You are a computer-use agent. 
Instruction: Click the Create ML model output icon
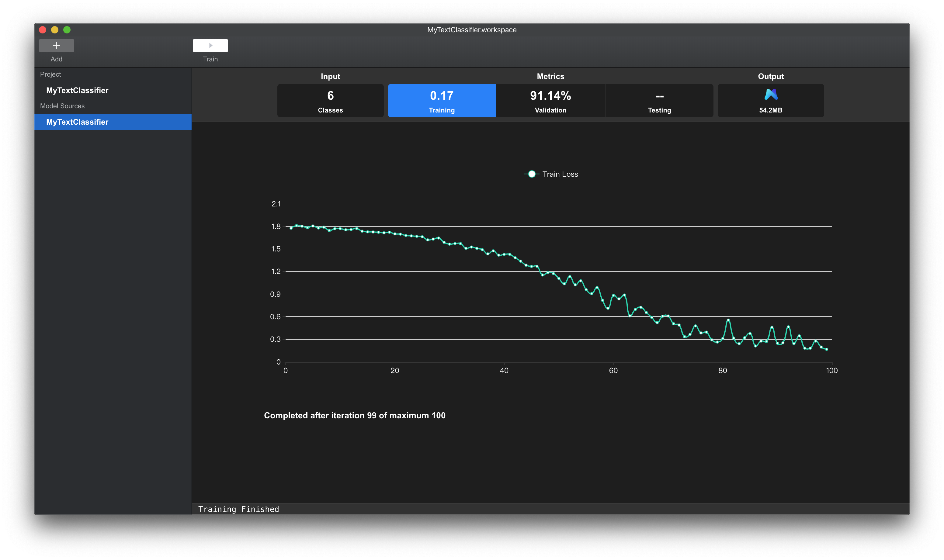(x=770, y=94)
